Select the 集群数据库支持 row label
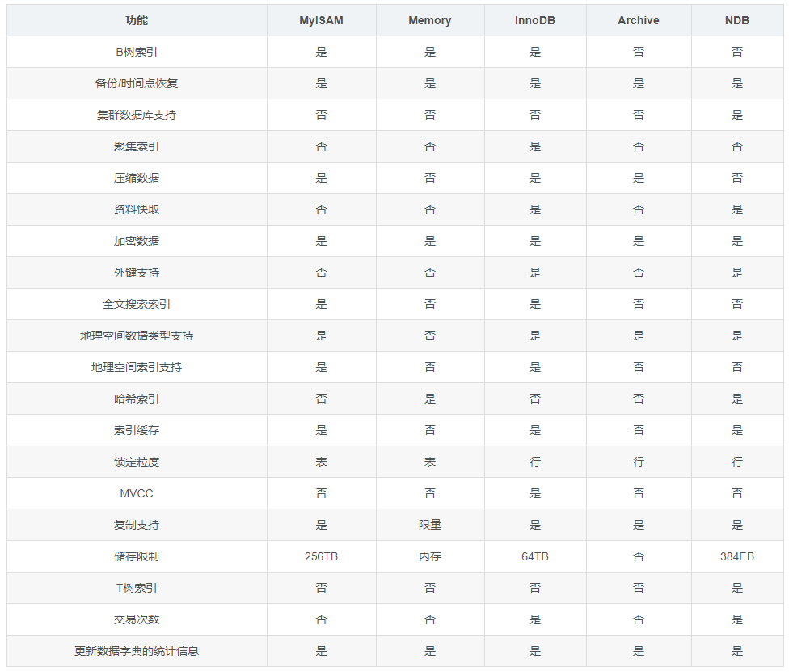 (137, 116)
